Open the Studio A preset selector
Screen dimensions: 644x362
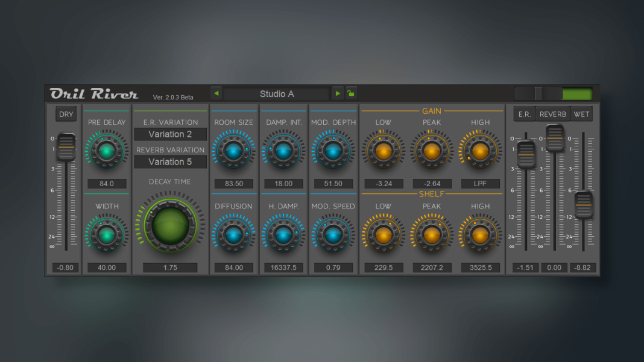coord(277,93)
